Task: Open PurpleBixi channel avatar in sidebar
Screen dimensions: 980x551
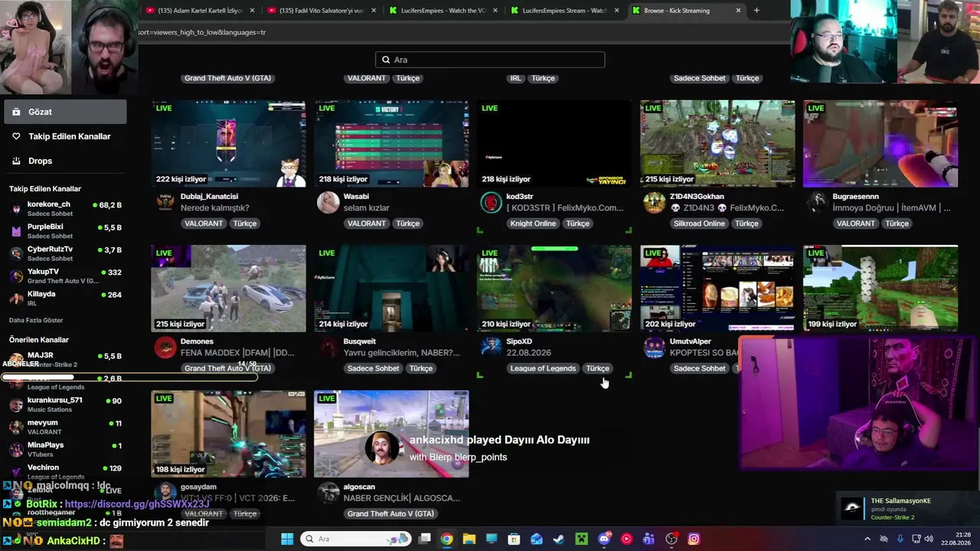Action: coord(16,231)
